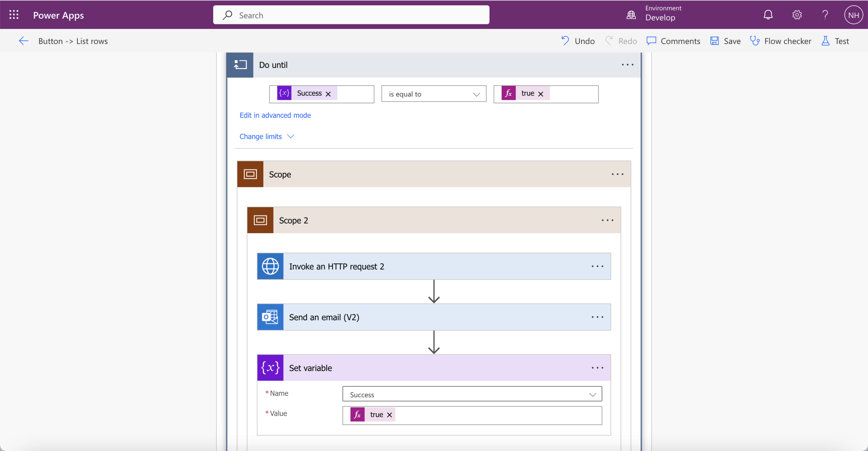Open the Name dropdown showing Success
The width and height of the screenshot is (868, 451).
tap(472, 395)
